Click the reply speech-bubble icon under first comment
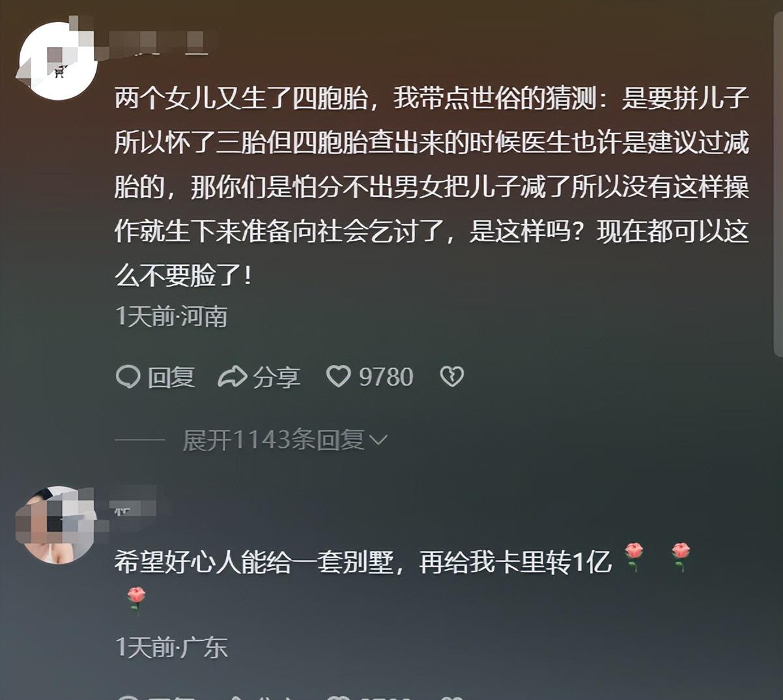 click(x=128, y=377)
